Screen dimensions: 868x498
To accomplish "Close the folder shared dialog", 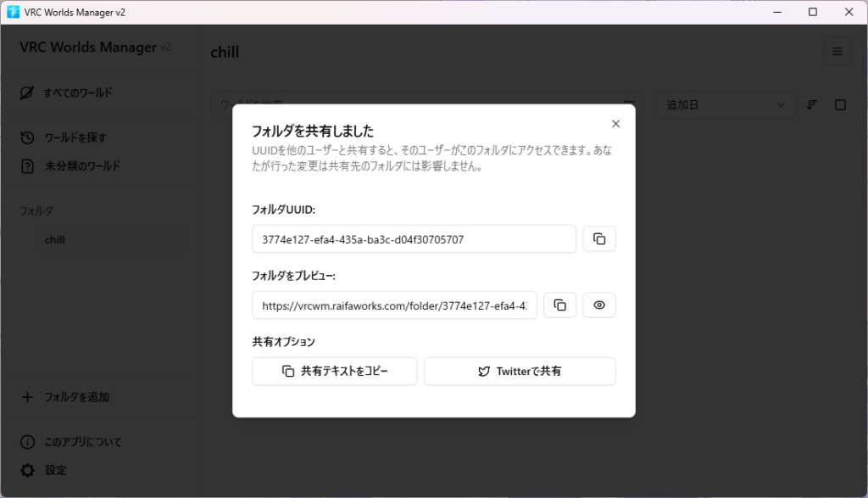I will pos(615,124).
